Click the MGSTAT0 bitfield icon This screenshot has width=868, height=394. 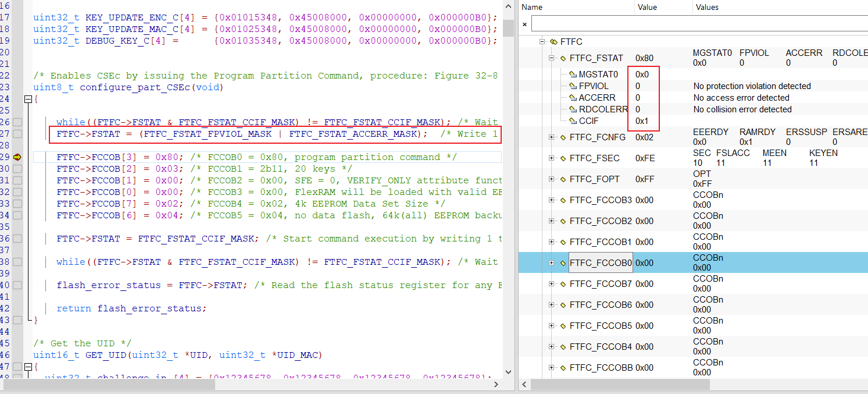click(573, 74)
